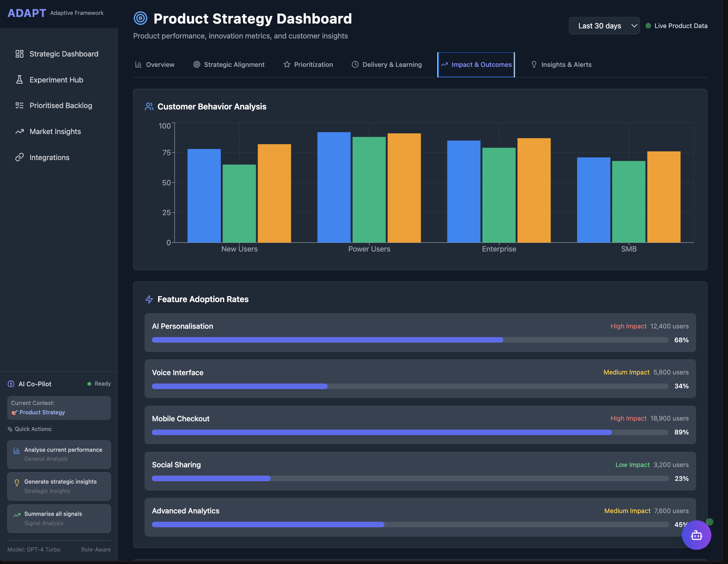
Task: Click the Prioritised Backlog list icon
Action: 19,105
